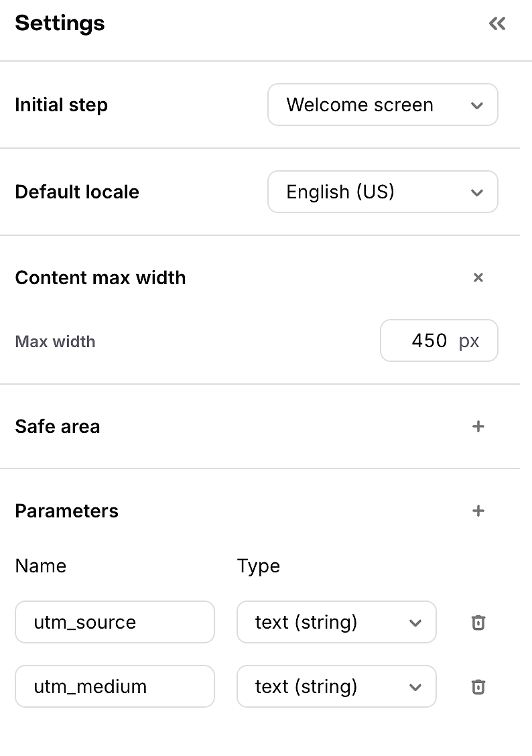This screenshot has width=532, height=756.
Task: Open the Initial step dropdown
Action: (x=383, y=105)
